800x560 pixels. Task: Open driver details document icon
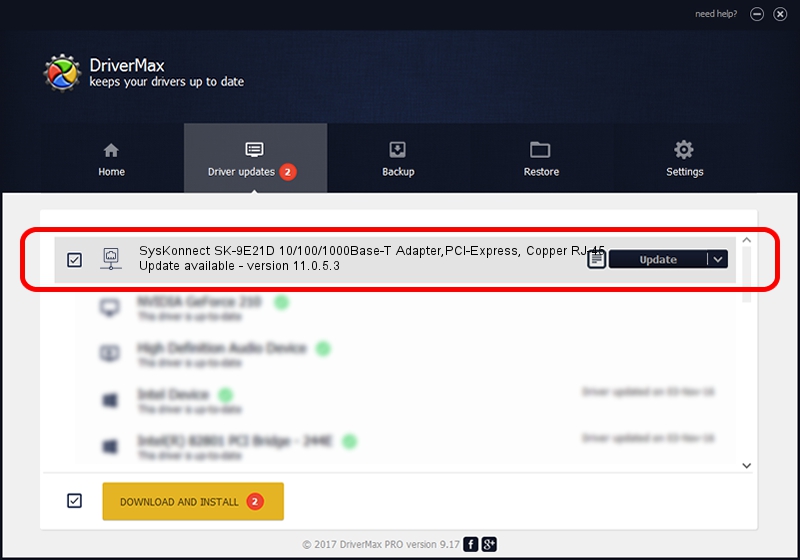coord(597,260)
